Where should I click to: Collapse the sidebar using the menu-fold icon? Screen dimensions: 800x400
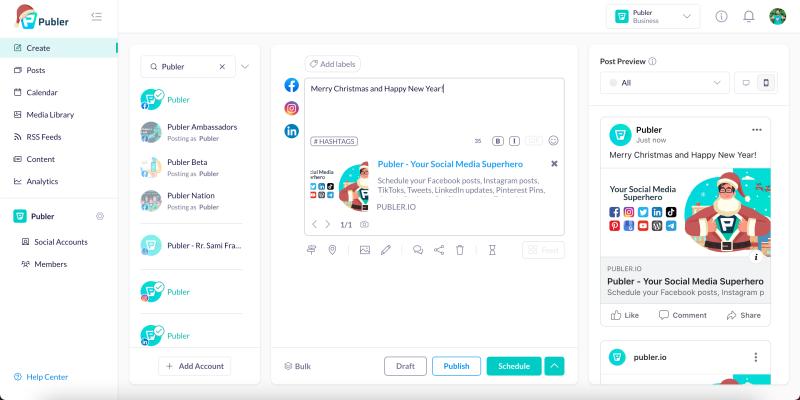tap(96, 16)
